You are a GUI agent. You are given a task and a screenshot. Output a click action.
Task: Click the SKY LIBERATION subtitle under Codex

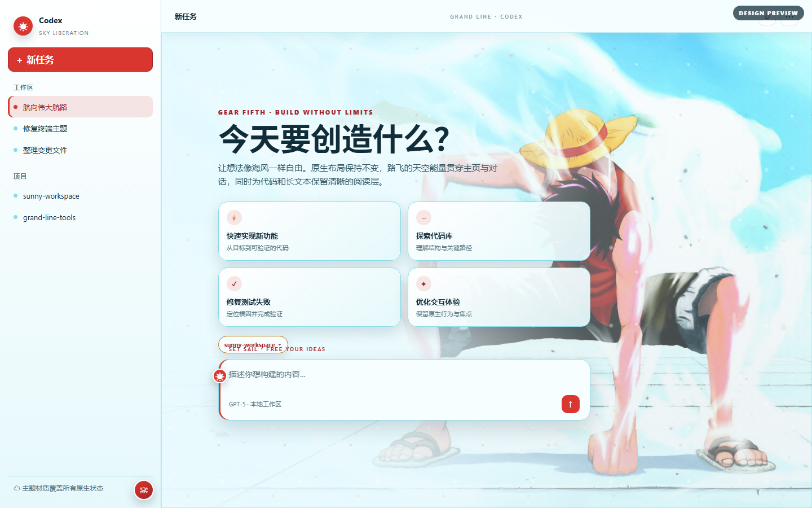[64, 33]
